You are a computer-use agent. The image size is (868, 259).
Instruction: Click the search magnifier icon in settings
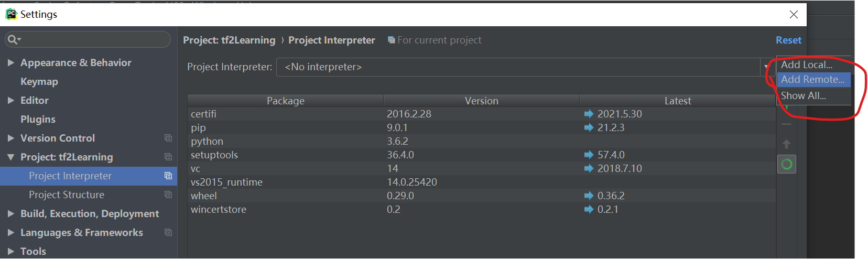13,39
